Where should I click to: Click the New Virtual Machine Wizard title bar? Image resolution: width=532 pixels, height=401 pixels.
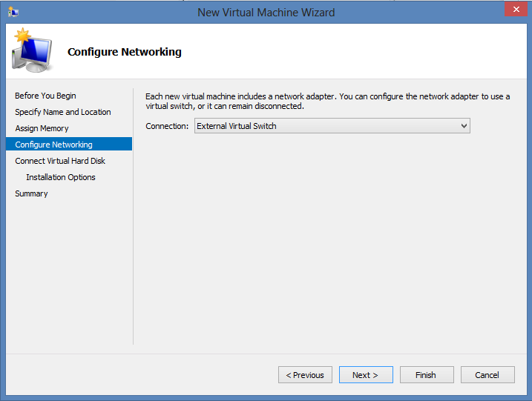tap(266, 12)
